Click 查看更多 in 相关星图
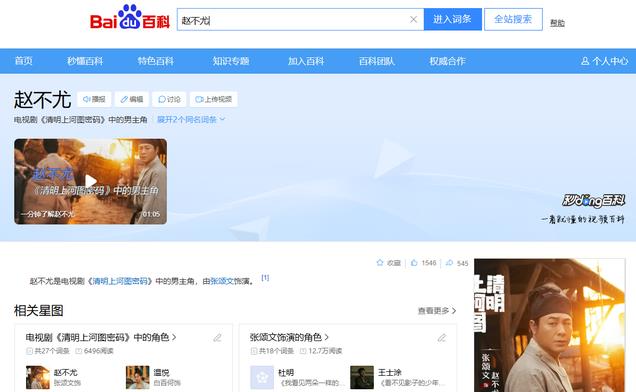This screenshot has height=392, width=636. 437,311
